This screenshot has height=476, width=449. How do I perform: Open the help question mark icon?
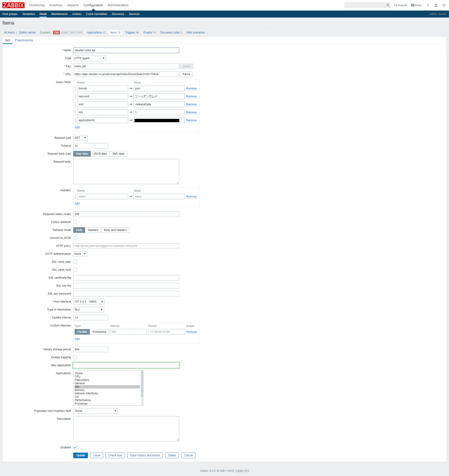pos(428,5)
